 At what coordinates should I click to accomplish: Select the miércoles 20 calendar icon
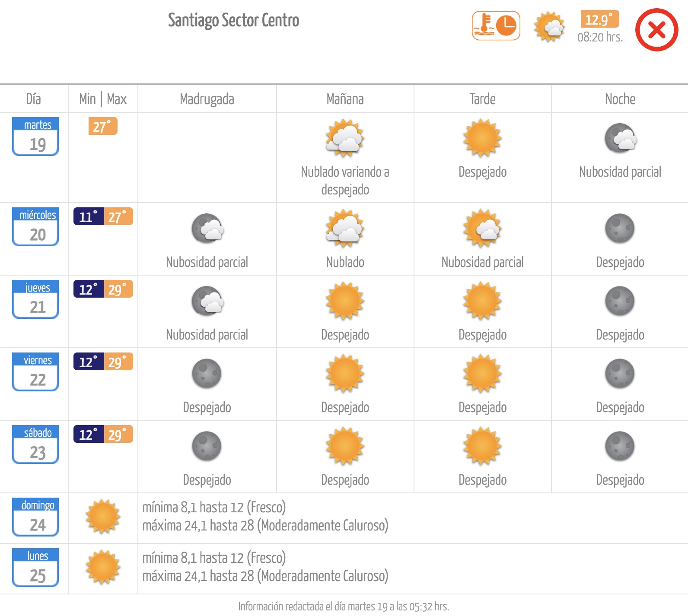(x=35, y=227)
